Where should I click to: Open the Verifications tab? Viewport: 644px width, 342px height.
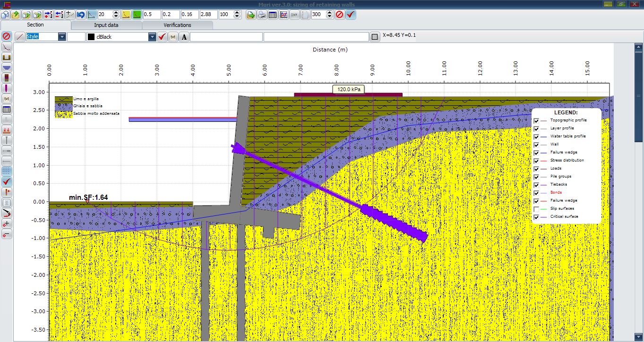click(x=177, y=25)
